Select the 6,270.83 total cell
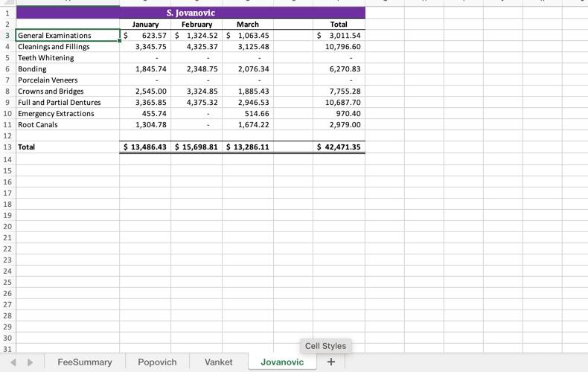The height and width of the screenshot is (372, 588). click(x=339, y=69)
